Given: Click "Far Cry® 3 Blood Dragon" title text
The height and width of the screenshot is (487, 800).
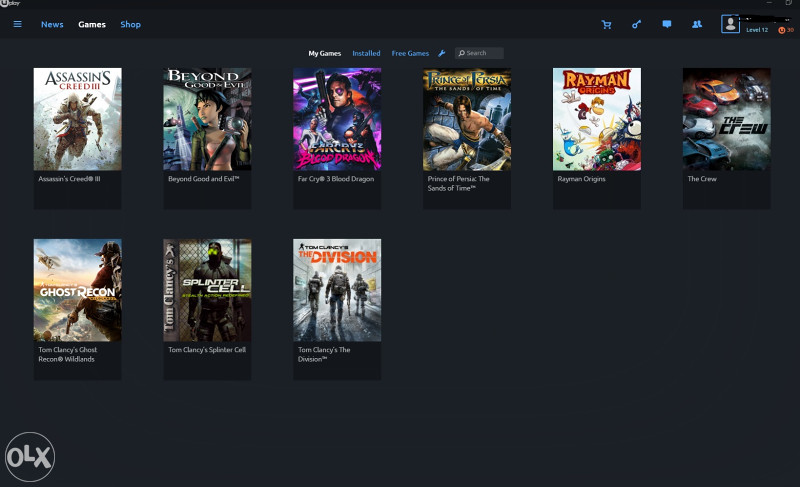Looking at the screenshot, I should coord(336,179).
